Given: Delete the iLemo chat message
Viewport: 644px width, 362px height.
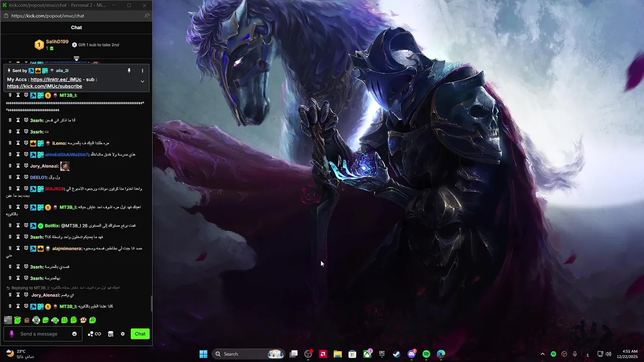Looking at the screenshot, I should [x=10, y=143].
